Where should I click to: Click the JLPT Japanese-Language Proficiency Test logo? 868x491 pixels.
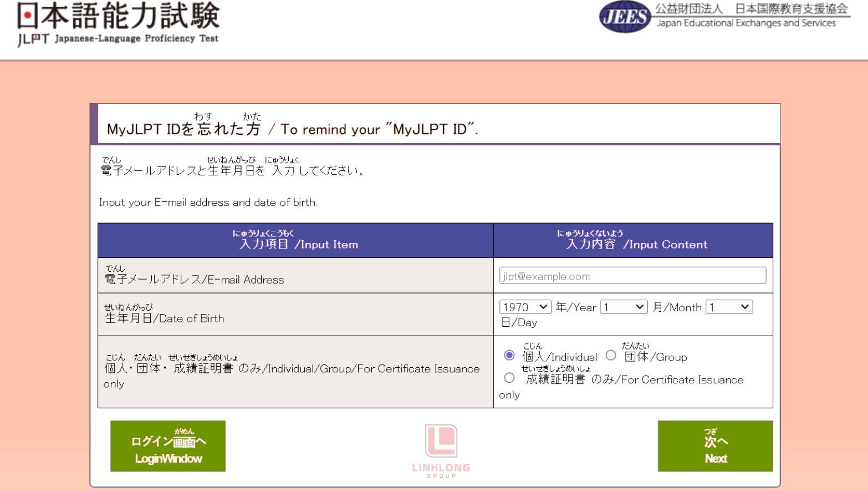pyautogui.click(x=118, y=24)
